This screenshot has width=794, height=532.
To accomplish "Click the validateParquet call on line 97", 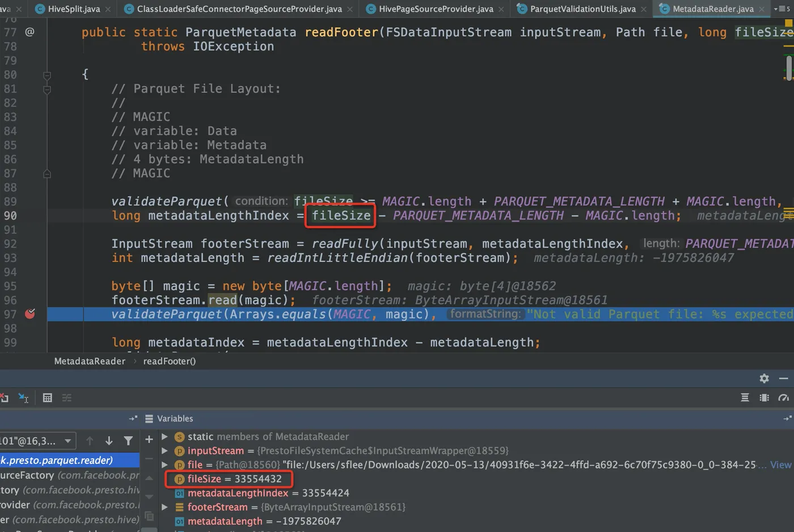I will pyautogui.click(x=167, y=314).
